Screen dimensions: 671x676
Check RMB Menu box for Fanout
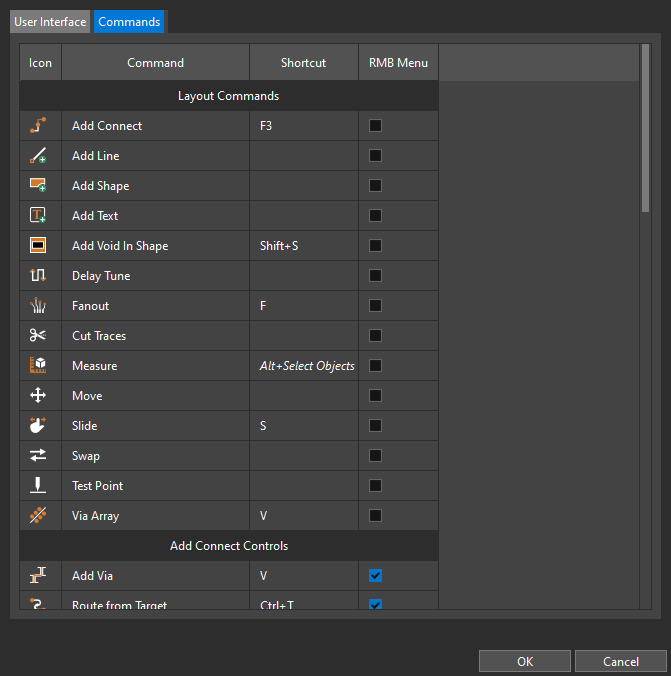[x=375, y=306]
